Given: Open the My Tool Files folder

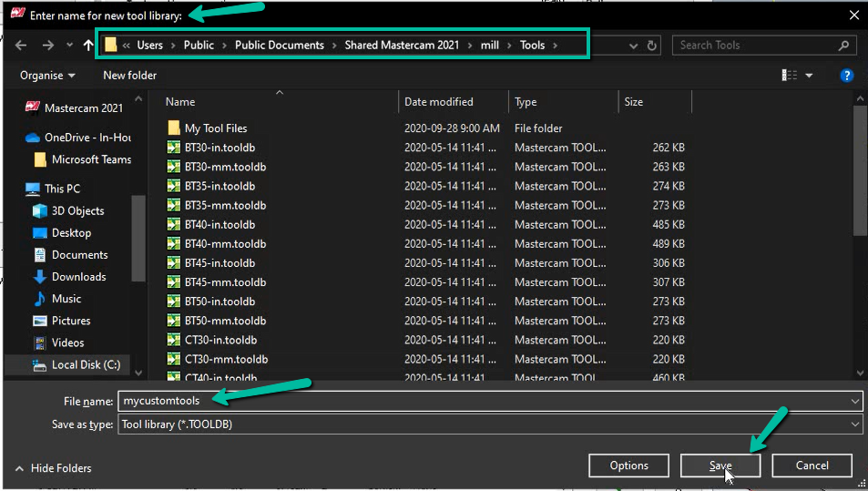Looking at the screenshot, I should tap(207, 128).
